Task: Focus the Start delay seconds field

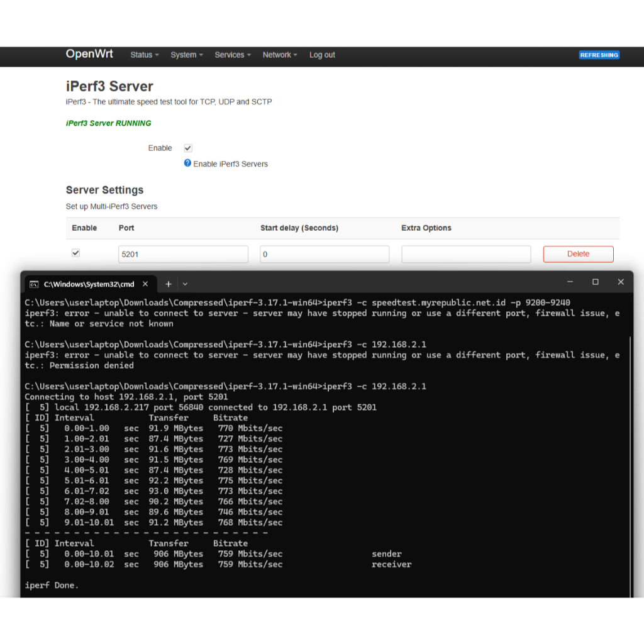Action: [x=324, y=254]
